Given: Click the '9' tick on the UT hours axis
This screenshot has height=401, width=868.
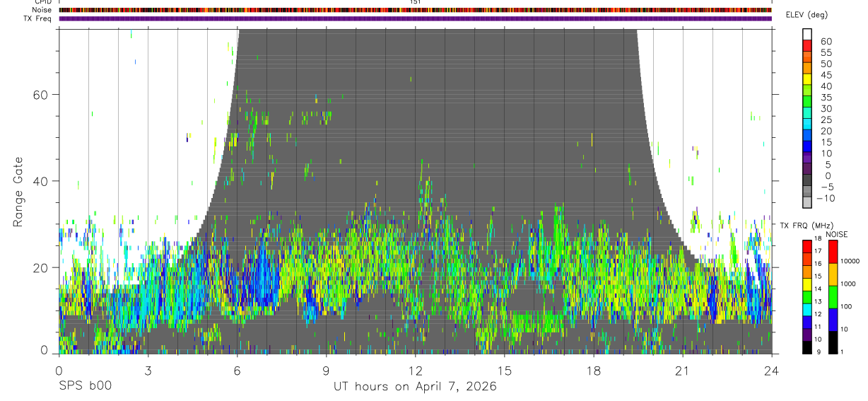Looking at the screenshot, I should pyautogui.click(x=326, y=370).
